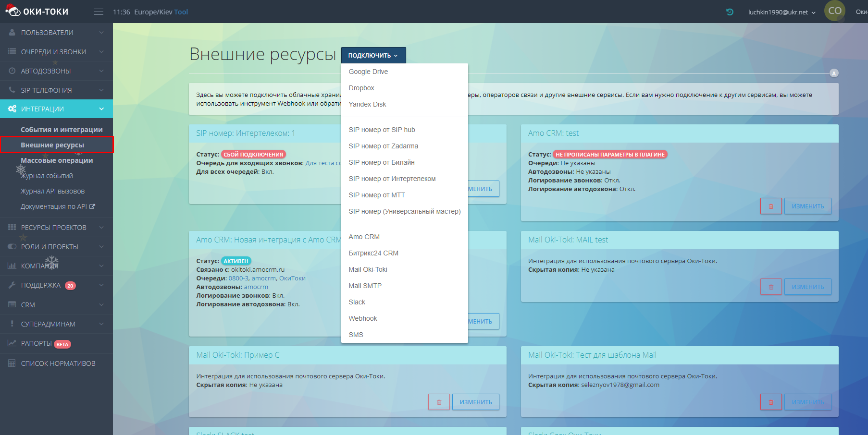Image resolution: width=868 pixels, height=435 pixels.
Task: Choose SIP номер от Zadarma
Action: [x=405, y=146]
